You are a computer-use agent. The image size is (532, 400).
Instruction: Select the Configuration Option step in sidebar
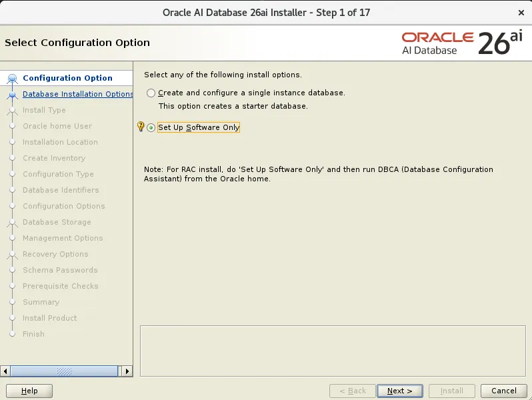click(67, 78)
